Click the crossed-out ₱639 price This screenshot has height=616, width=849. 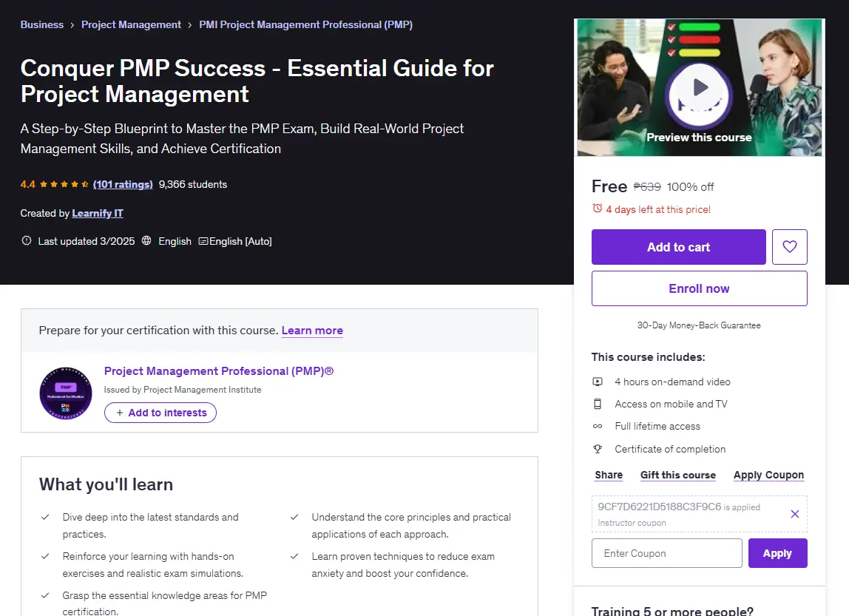647,187
